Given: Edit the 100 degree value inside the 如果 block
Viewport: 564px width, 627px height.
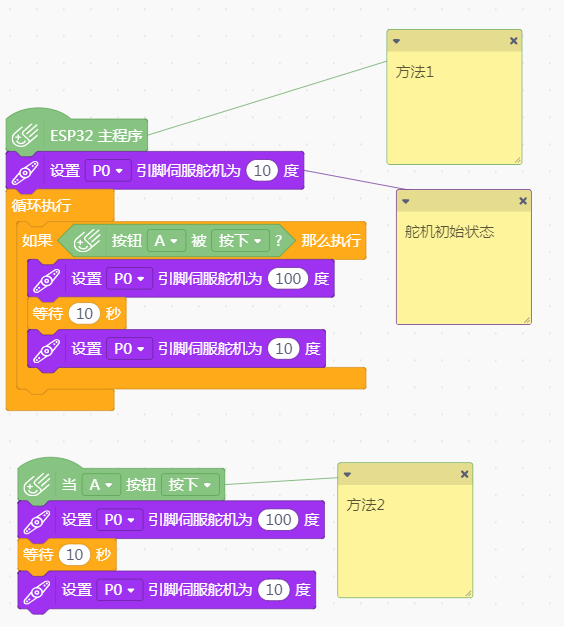Looking at the screenshot, I should [288, 279].
